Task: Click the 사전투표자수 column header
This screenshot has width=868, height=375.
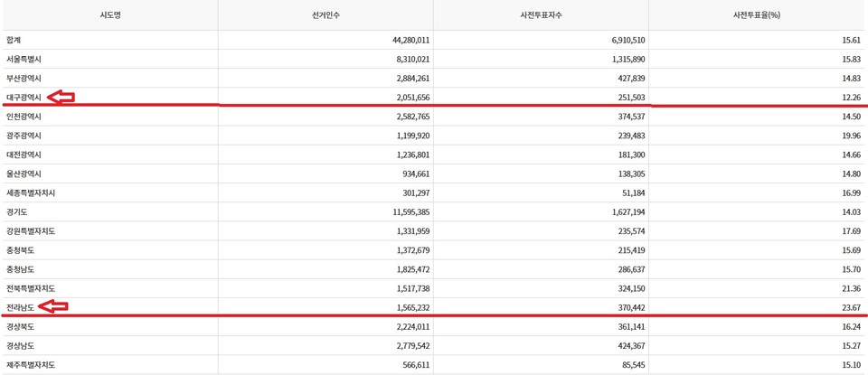Action: tap(541, 15)
